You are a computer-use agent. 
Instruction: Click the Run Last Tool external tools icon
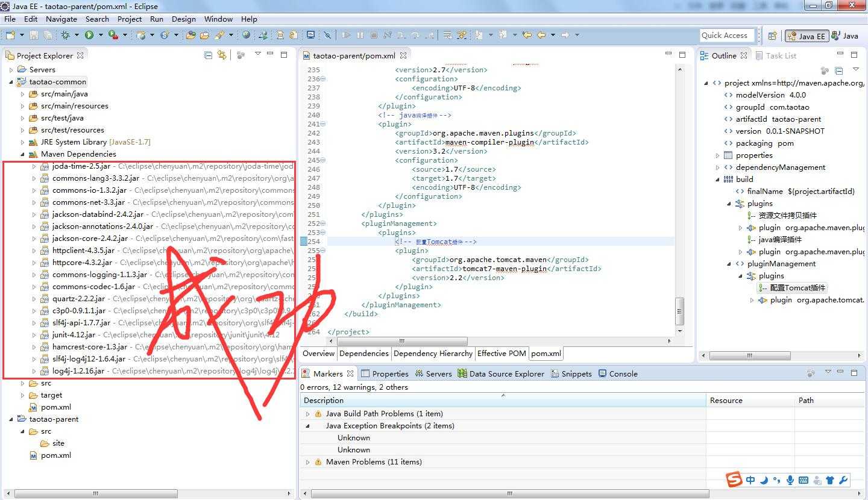coord(113,35)
